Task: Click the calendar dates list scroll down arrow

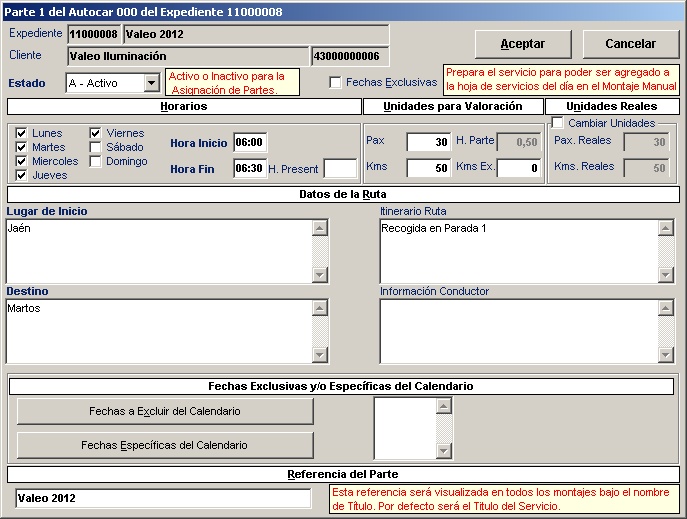Action: (x=444, y=451)
